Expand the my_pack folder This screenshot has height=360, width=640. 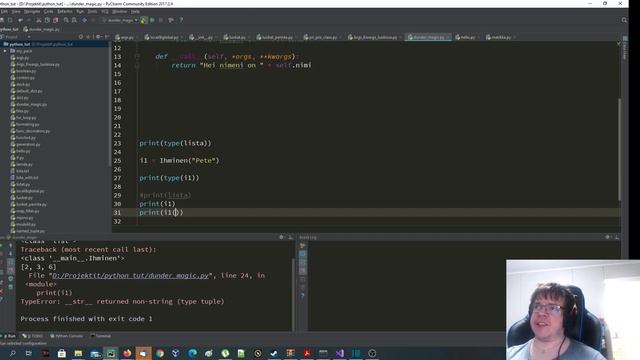tap(5, 51)
